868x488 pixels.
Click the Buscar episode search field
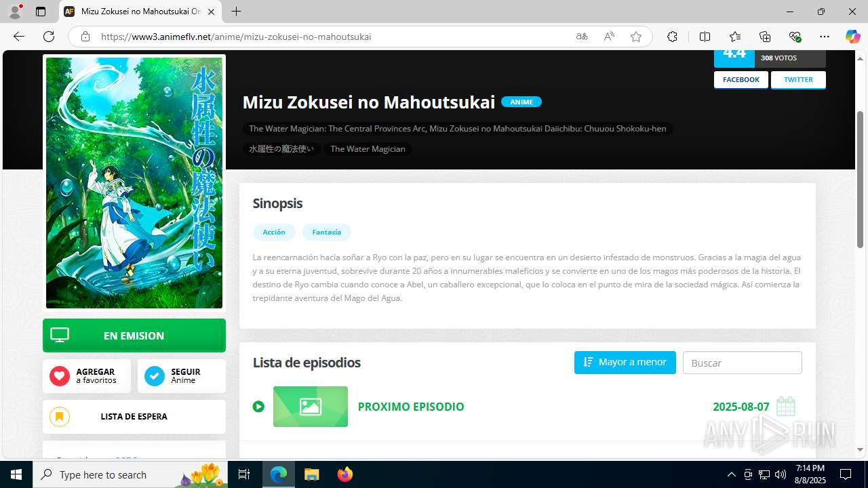coord(743,363)
